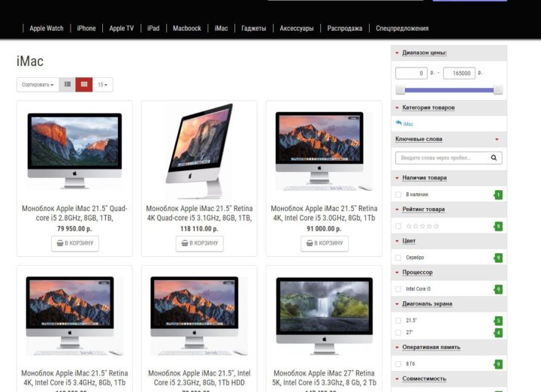
Task: Open the iMac 21.5" Quad-core i5 2.8GHz product title
Action: 74,213
